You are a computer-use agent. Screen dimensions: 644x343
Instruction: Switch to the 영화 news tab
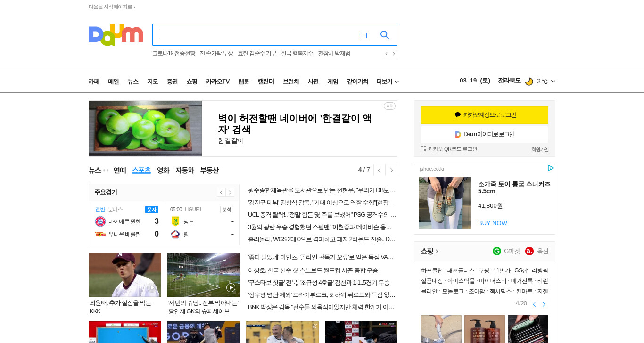click(163, 171)
